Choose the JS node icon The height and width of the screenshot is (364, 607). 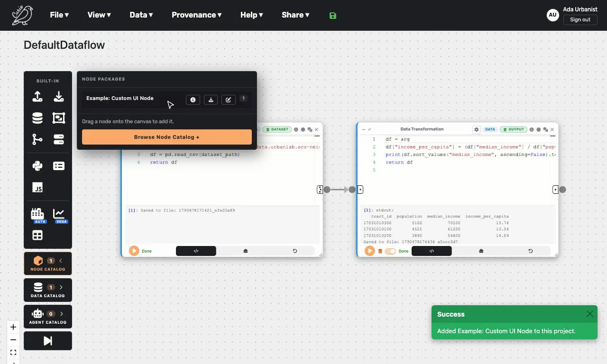[37, 187]
